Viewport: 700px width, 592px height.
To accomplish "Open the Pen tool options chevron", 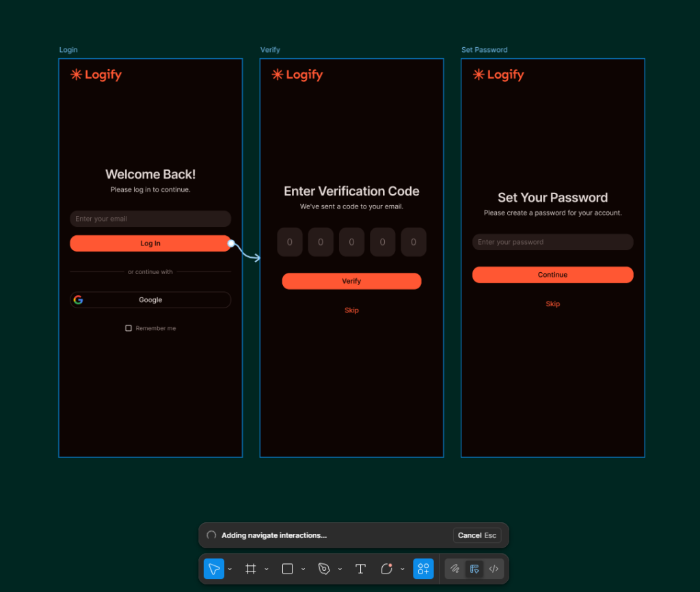I will tap(340, 569).
